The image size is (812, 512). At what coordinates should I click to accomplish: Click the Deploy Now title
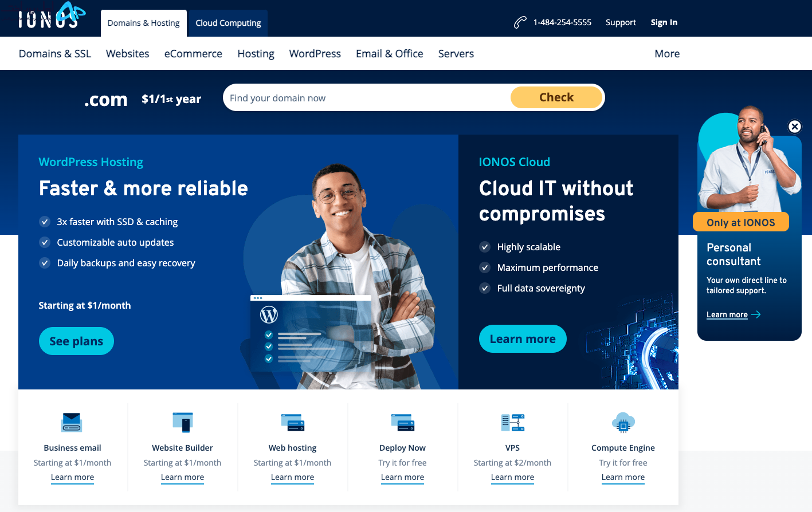[x=402, y=448]
